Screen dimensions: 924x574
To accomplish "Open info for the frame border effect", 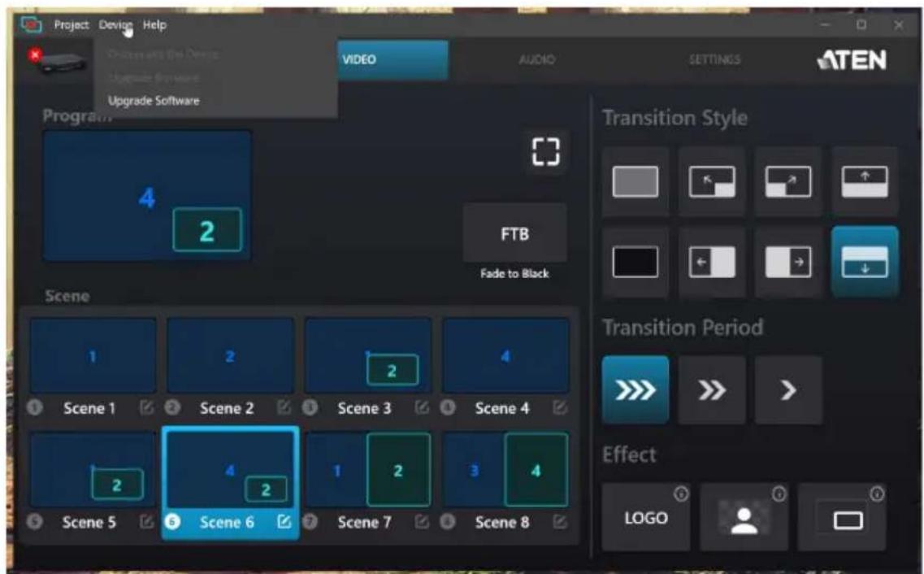I will click(877, 494).
